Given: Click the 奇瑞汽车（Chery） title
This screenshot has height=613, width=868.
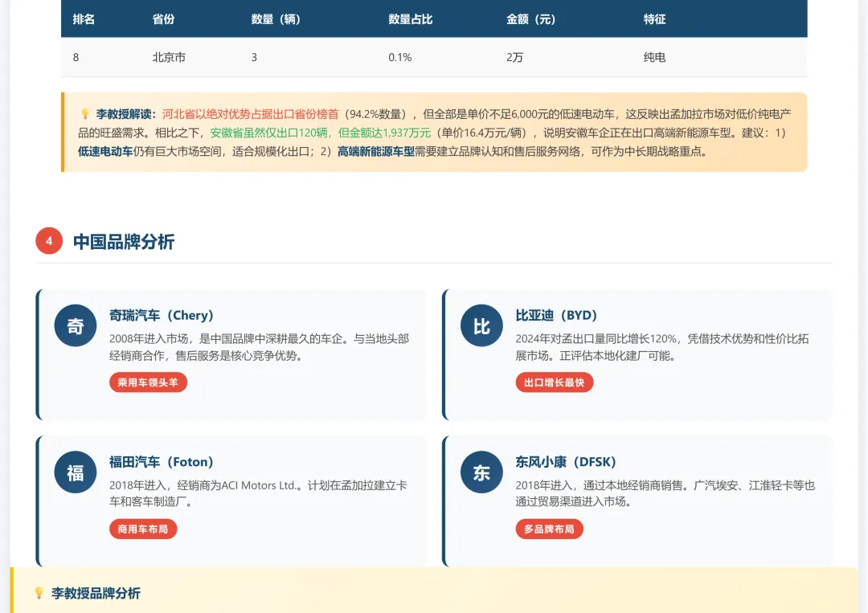Looking at the screenshot, I should (x=161, y=316).
